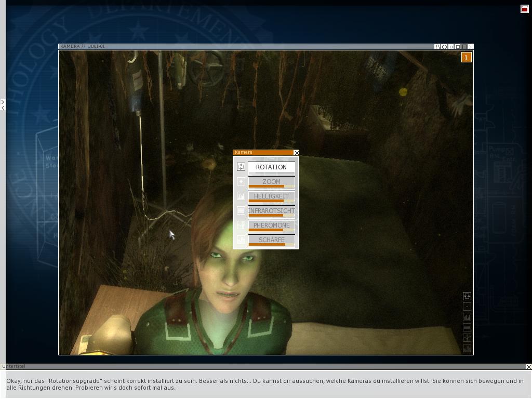
Task: Click the lock icon in camera window titlebar
Action: coord(438,47)
